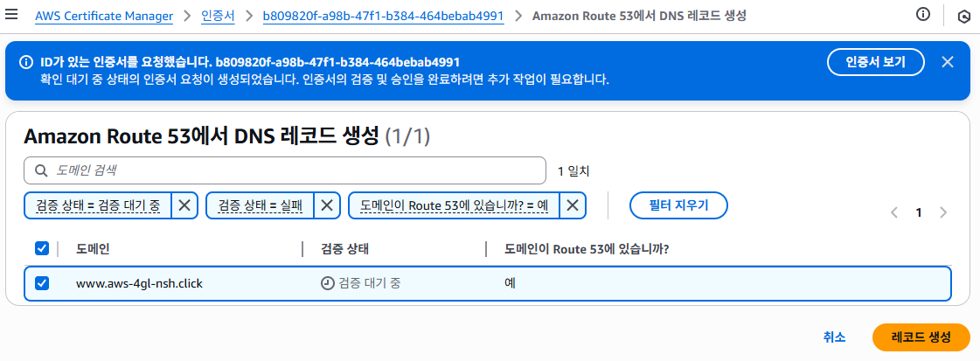The height and width of the screenshot is (361, 980).
Task: Click the '인증서 보기' button
Action: [x=876, y=62]
